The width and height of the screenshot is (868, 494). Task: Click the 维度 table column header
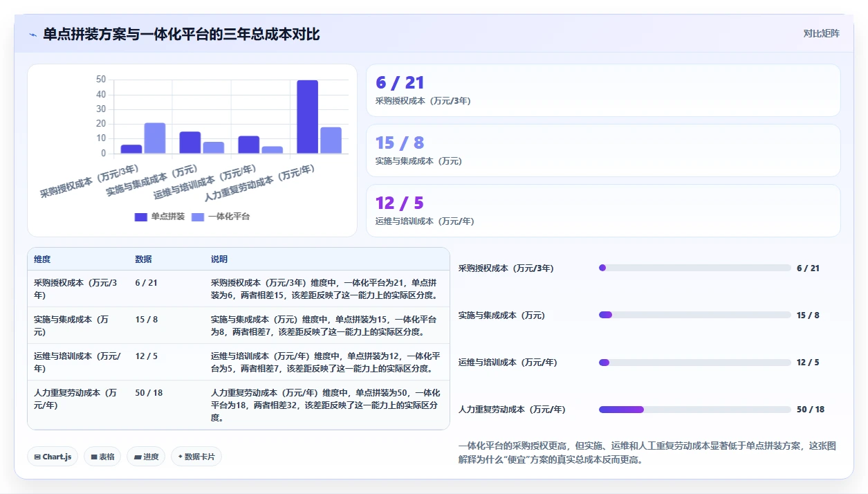click(x=42, y=259)
